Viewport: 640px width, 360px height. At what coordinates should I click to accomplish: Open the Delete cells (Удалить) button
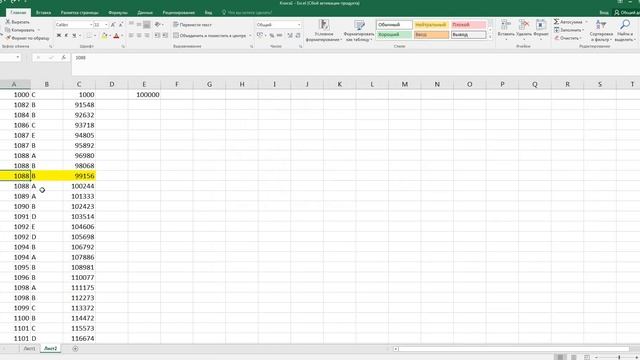524,29
